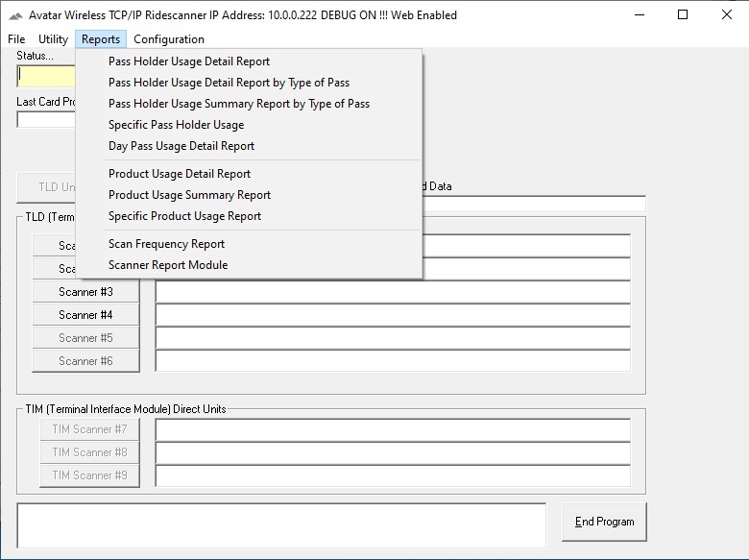Open Pass Holder Usage Detail Report
749x560 pixels.
[x=189, y=61]
